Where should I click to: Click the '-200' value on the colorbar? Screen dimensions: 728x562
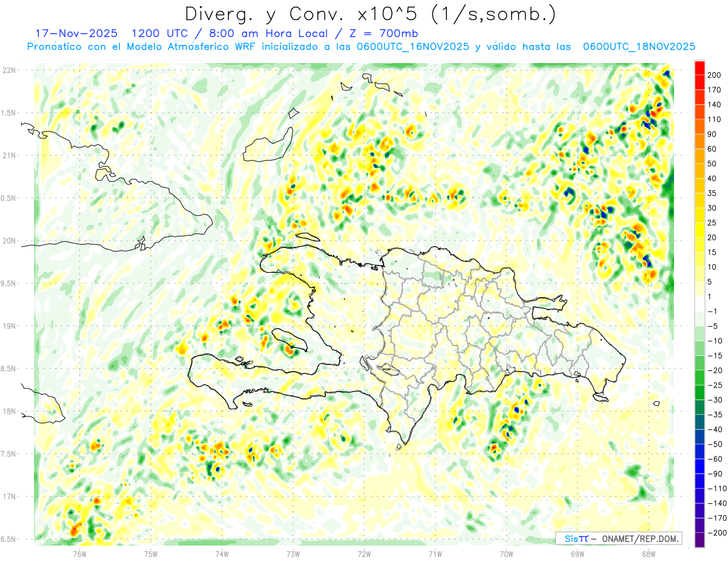[716, 533]
